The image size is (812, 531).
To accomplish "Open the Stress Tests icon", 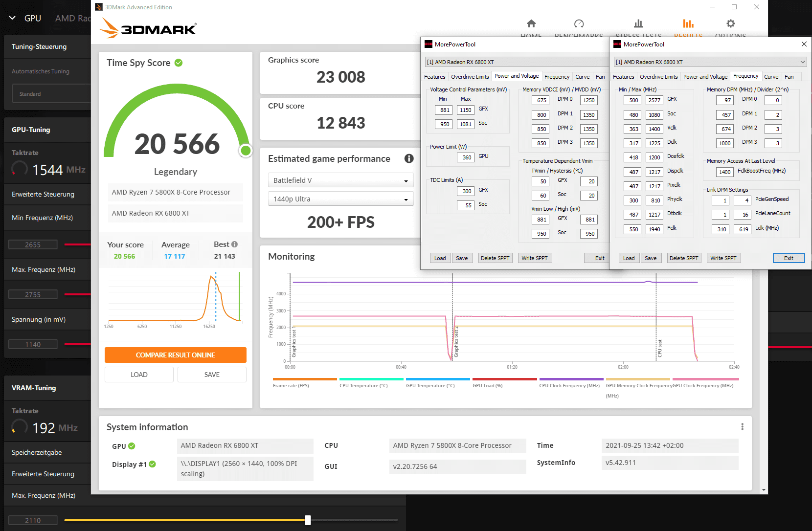I will [x=638, y=23].
